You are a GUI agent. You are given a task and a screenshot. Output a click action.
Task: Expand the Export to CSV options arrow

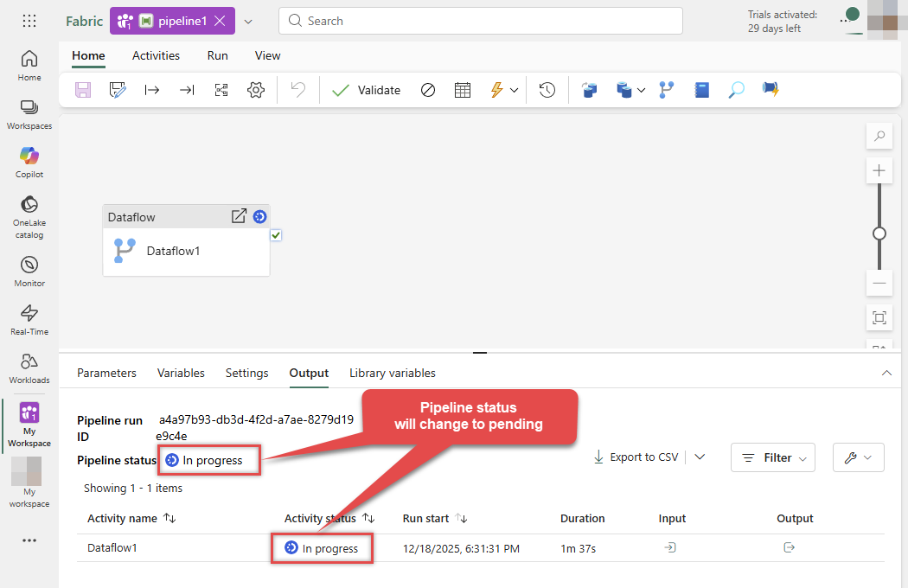(x=700, y=457)
